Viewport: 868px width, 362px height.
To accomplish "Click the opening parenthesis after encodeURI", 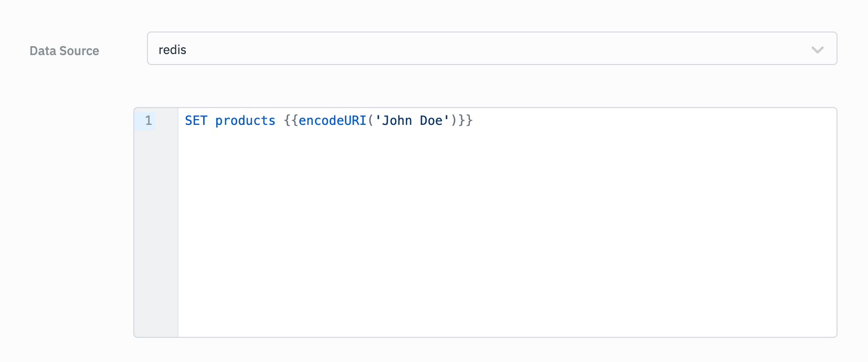I will click(x=371, y=121).
